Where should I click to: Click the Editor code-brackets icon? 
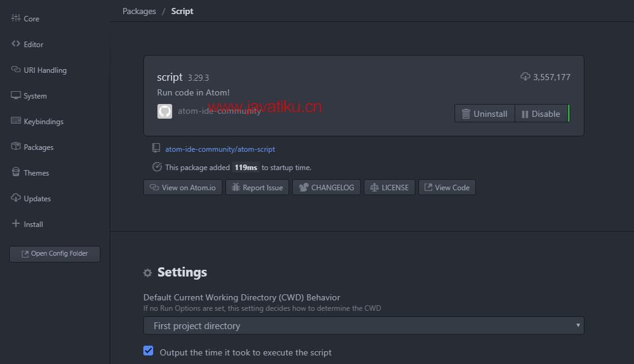pyautogui.click(x=16, y=43)
